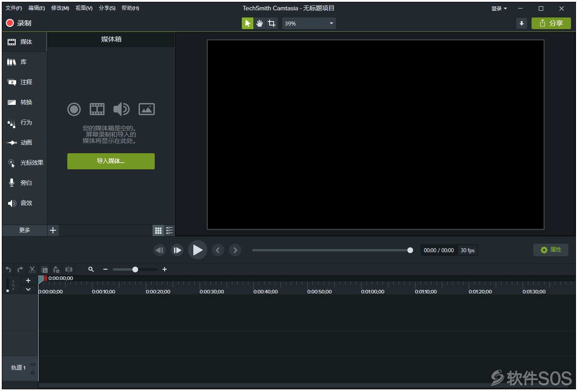Add a new track with plus button
The height and width of the screenshot is (392, 580).
[x=28, y=280]
